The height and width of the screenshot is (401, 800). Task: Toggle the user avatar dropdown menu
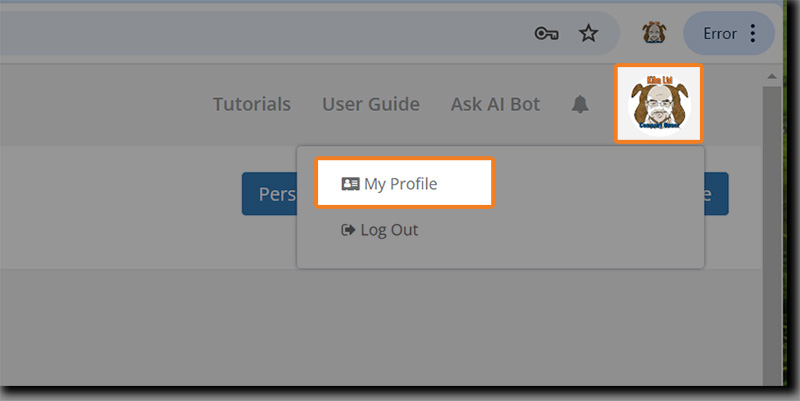(x=658, y=103)
